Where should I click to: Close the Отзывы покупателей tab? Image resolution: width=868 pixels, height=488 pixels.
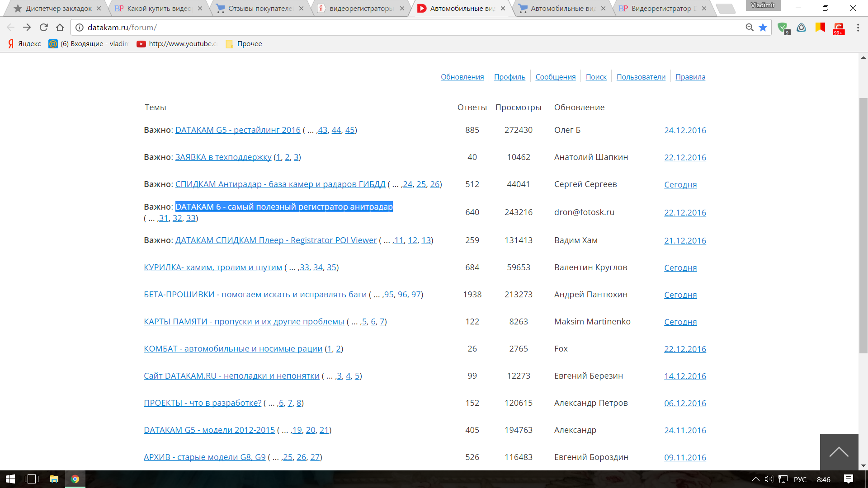tap(301, 8)
